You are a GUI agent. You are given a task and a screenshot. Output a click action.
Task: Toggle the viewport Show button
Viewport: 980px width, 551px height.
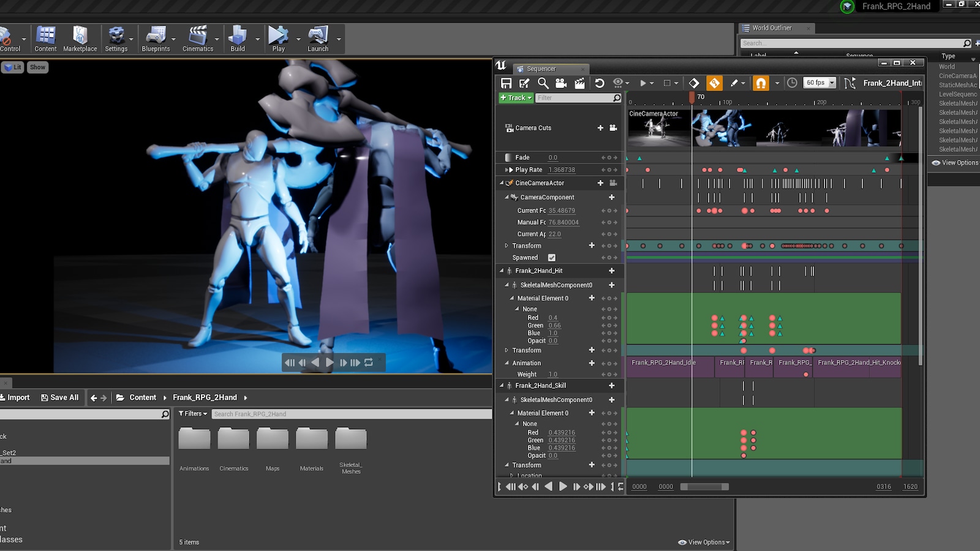(x=37, y=67)
